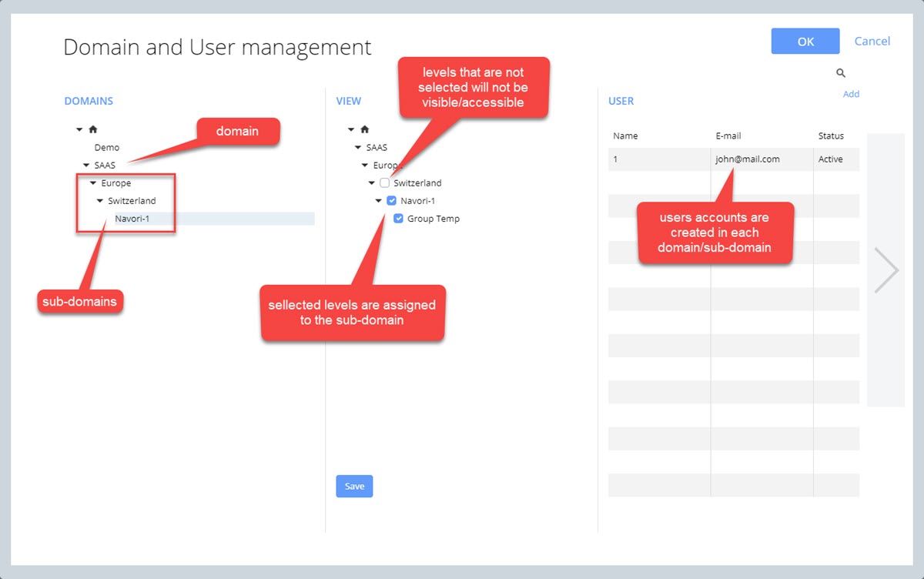Select user row john@mail.com

point(734,159)
